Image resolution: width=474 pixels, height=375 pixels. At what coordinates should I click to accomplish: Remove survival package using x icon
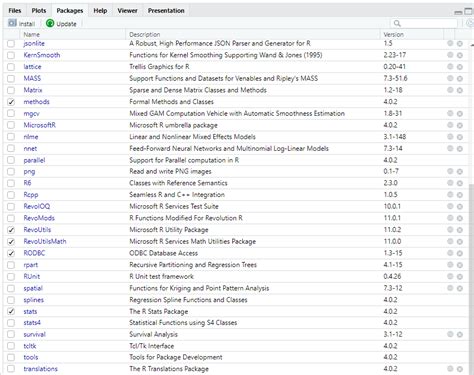click(x=460, y=335)
